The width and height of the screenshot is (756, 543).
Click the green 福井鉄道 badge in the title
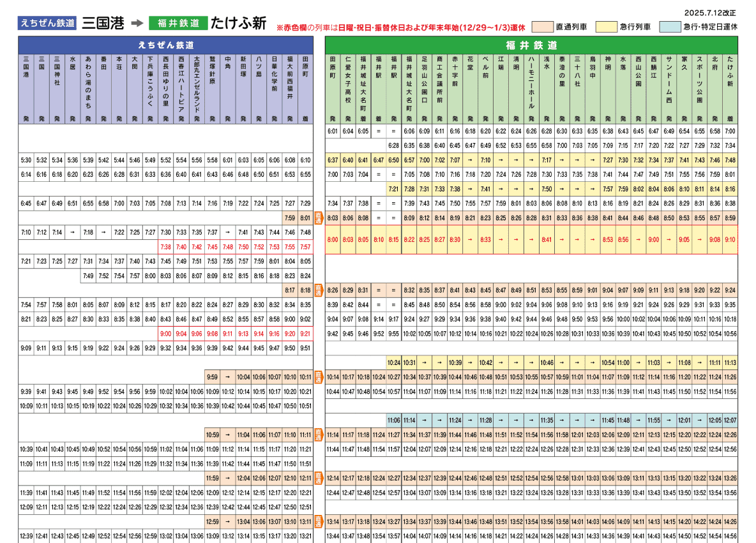178,23
